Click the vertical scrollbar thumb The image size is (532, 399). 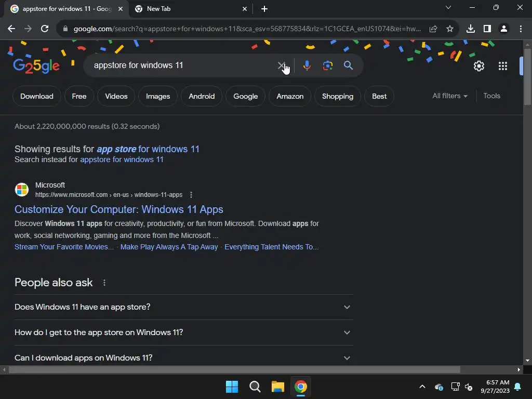[x=527, y=77]
